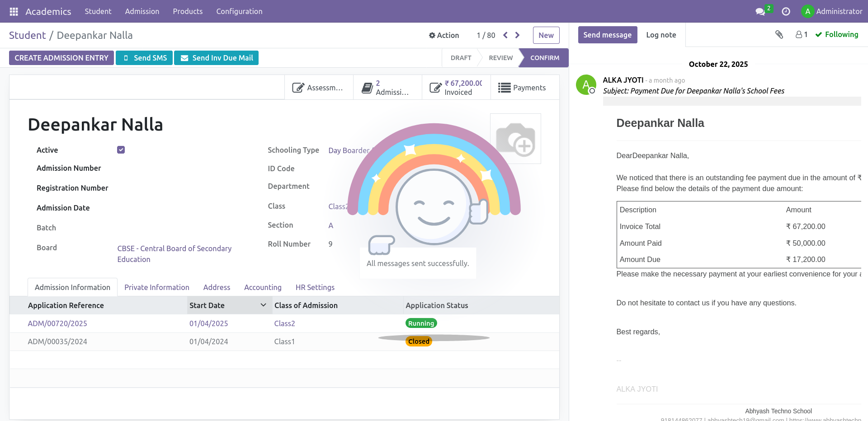The height and width of the screenshot is (421, 868).
Task: Open the Configuration menu
Action: pos(239,11)
